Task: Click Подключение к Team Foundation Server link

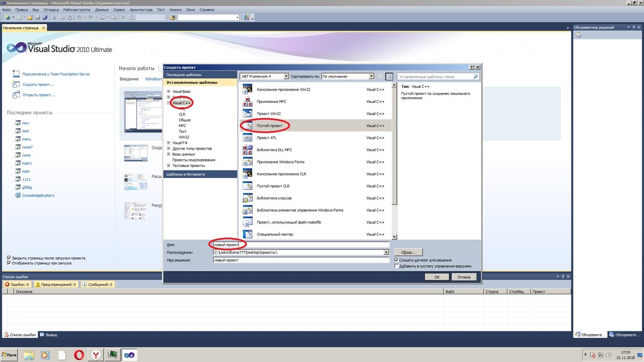Action: click(56, 75)
